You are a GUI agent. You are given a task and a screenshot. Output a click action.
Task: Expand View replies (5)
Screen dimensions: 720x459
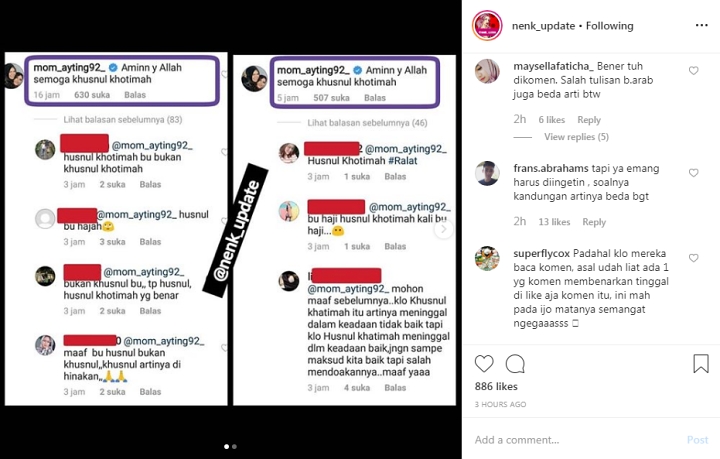click(x=576, y=137)
